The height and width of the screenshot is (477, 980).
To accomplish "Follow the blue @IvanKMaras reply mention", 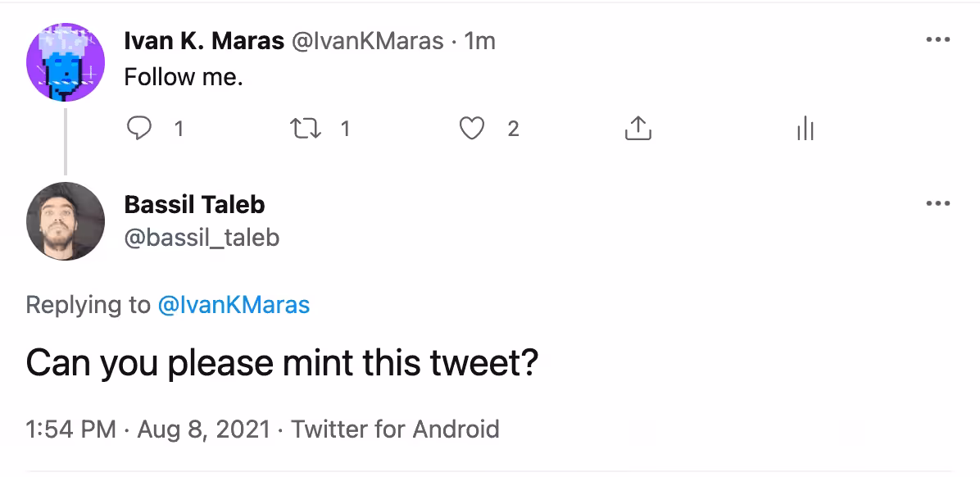I will pos(234,305).
